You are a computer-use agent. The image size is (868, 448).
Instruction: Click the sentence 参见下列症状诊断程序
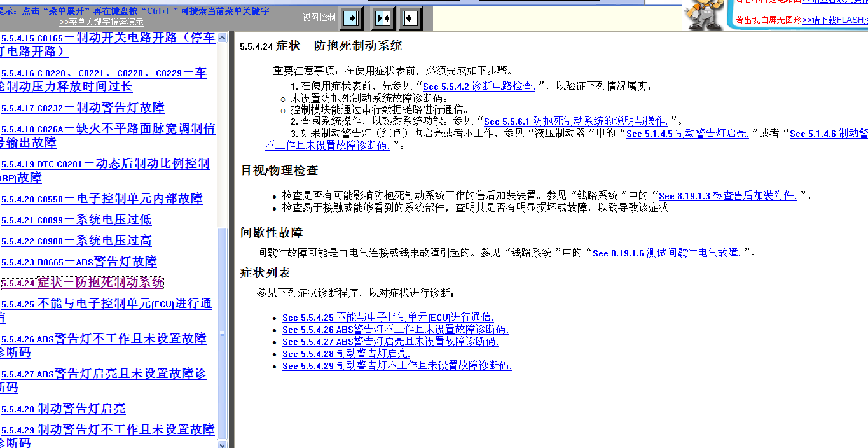point(356,293)
